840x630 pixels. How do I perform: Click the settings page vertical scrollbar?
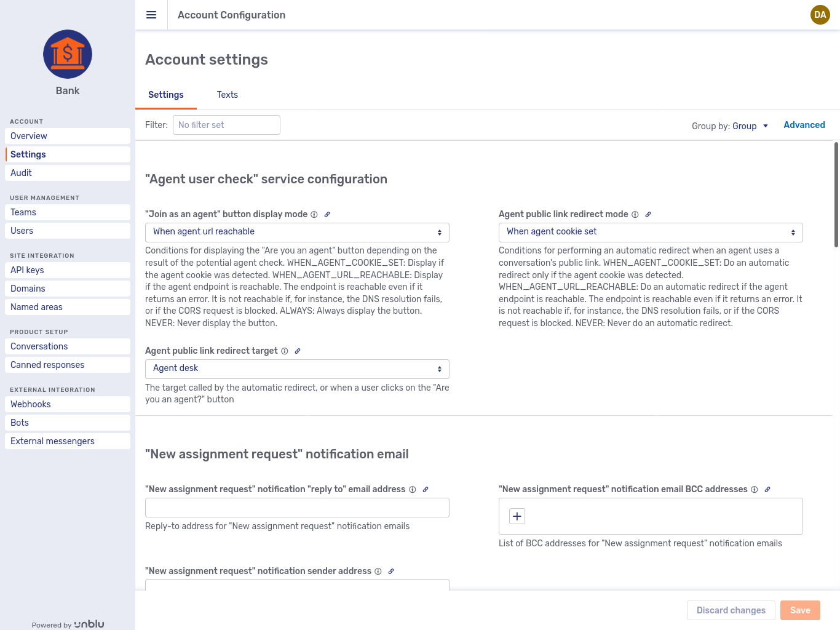coord(836,194)
